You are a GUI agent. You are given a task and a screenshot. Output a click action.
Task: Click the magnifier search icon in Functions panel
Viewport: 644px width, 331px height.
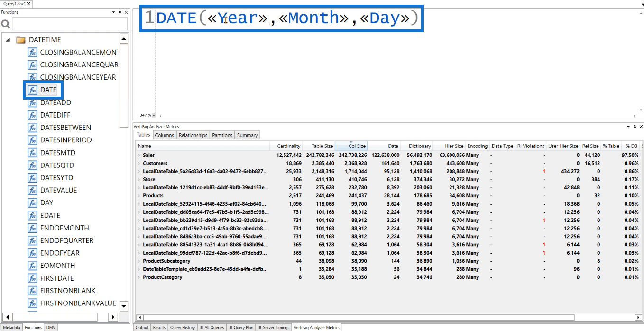[6, 24]
